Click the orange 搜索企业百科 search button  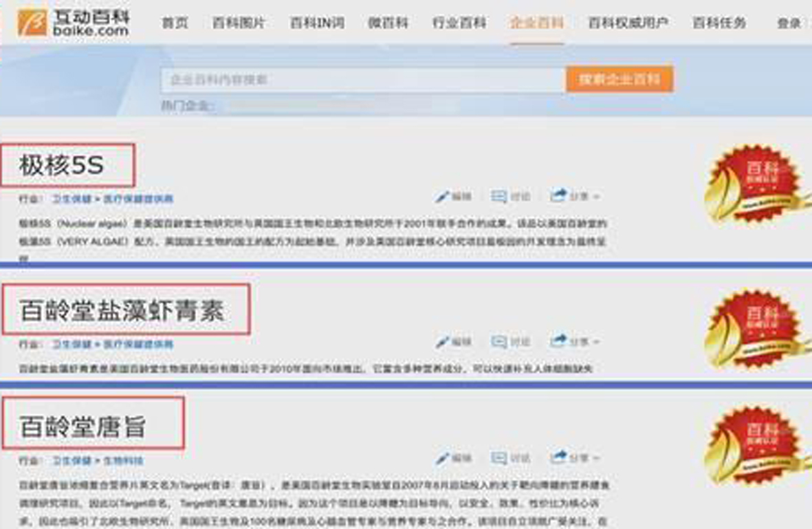620,79
